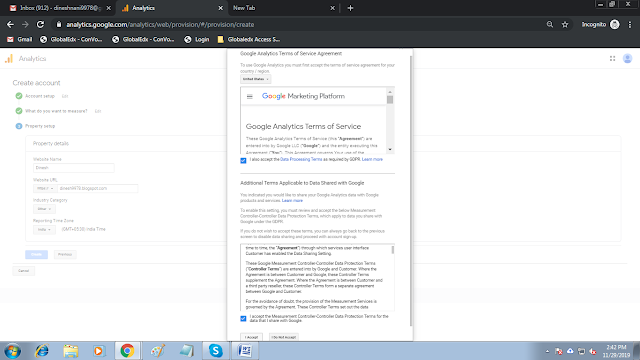Open the Incognito profile icon
Image resolution: width=640 pixels, height=360 pixels.
pos(615,24)
